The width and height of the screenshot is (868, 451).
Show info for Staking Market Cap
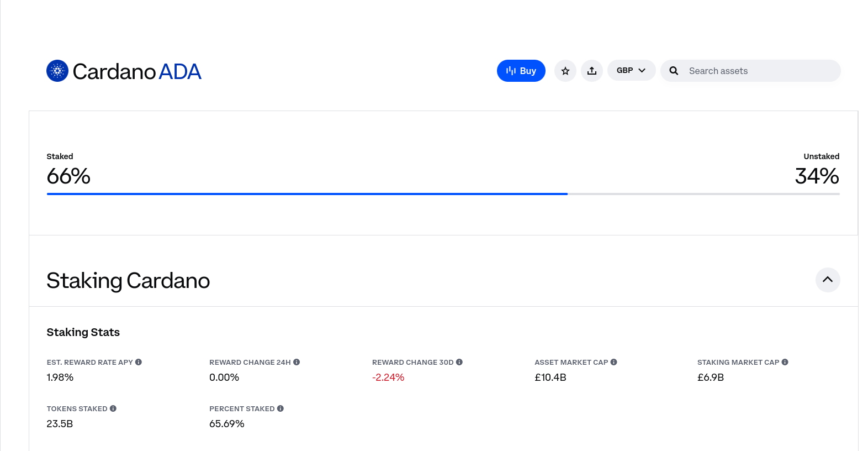785,362
